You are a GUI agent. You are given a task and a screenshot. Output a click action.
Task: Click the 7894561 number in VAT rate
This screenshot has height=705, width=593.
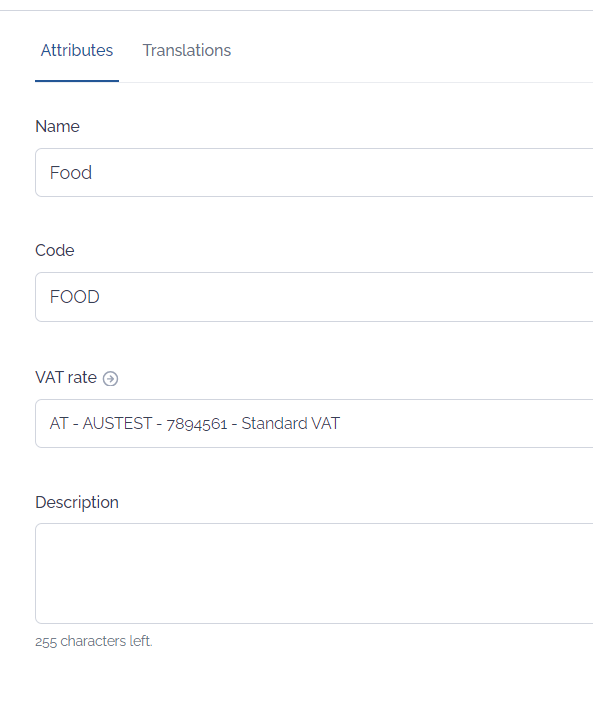[196, 424]
